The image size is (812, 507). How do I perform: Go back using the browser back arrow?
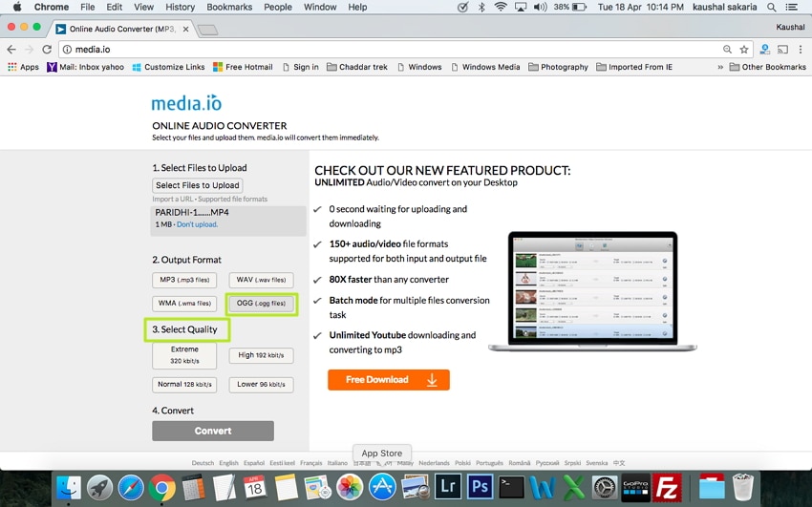pos(11,49)
